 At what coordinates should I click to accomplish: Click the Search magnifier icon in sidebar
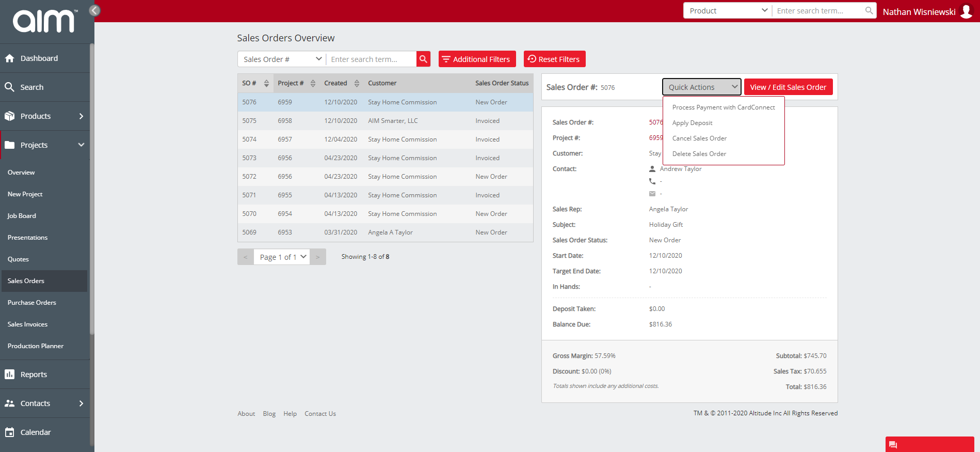(9, 87)
